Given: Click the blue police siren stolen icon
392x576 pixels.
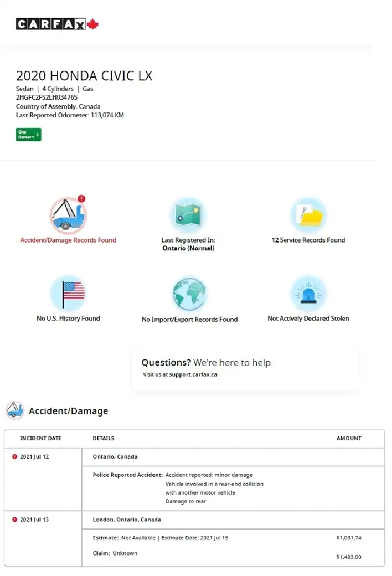Looking at the screenshot, I should point(308,294).
